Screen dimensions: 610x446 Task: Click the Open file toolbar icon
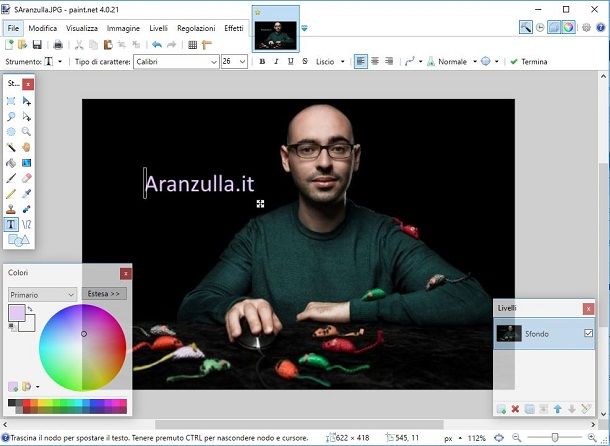[x=23, y=45]
